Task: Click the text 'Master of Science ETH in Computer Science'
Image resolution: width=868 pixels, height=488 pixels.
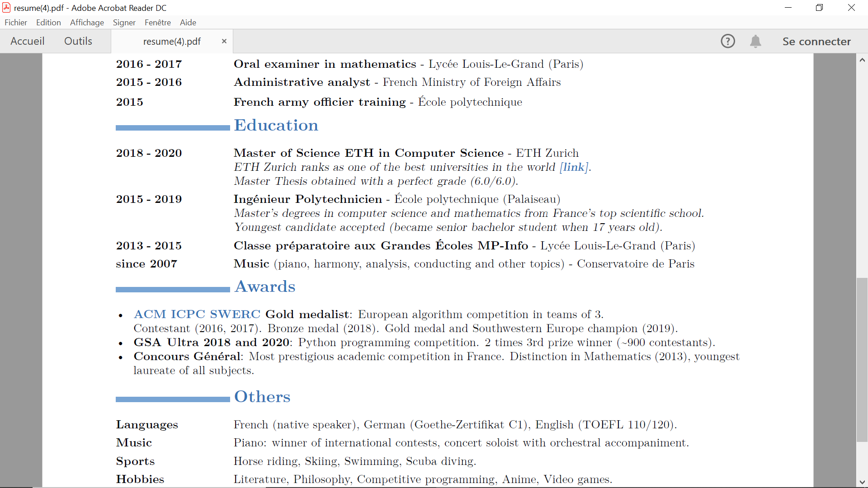Action: [x=368, y=153]
